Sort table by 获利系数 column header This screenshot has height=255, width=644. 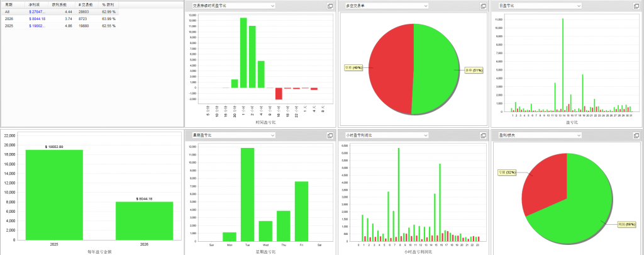[x=60, y=4]
